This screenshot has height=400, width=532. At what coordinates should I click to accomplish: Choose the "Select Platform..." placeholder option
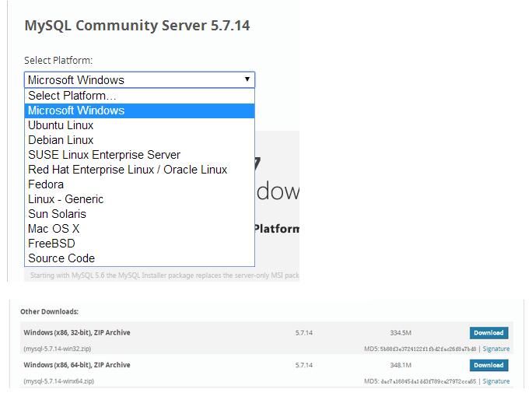pyautogui.click(x=72, y=96)
